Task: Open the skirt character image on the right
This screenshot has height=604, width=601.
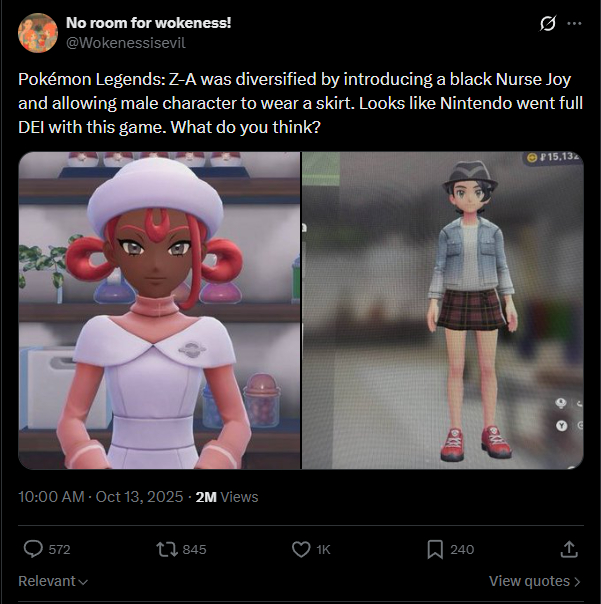Action: [443, 310]
